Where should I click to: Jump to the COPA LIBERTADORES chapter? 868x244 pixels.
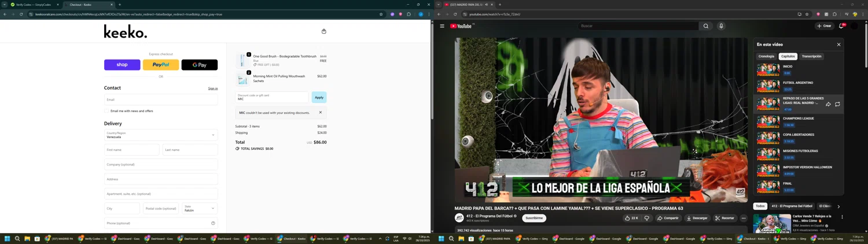[799, 138]
